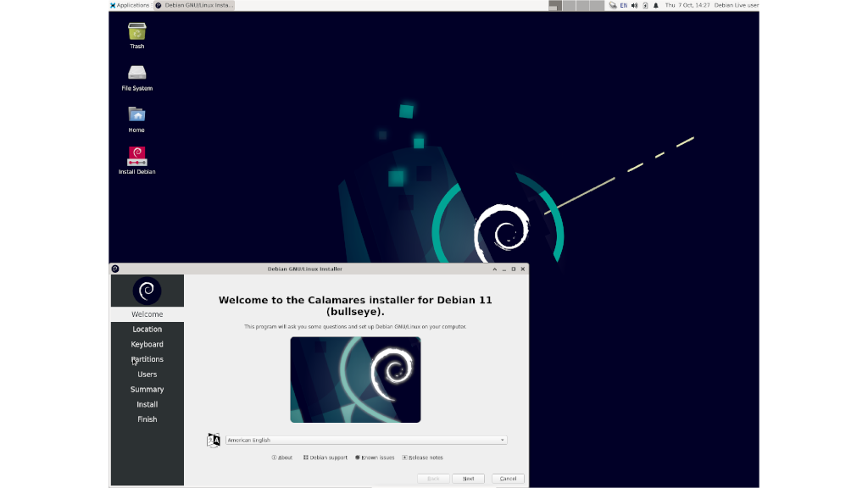Click the welcome heading mentioning Debian 11 (bullseye)

coord(355,305)
